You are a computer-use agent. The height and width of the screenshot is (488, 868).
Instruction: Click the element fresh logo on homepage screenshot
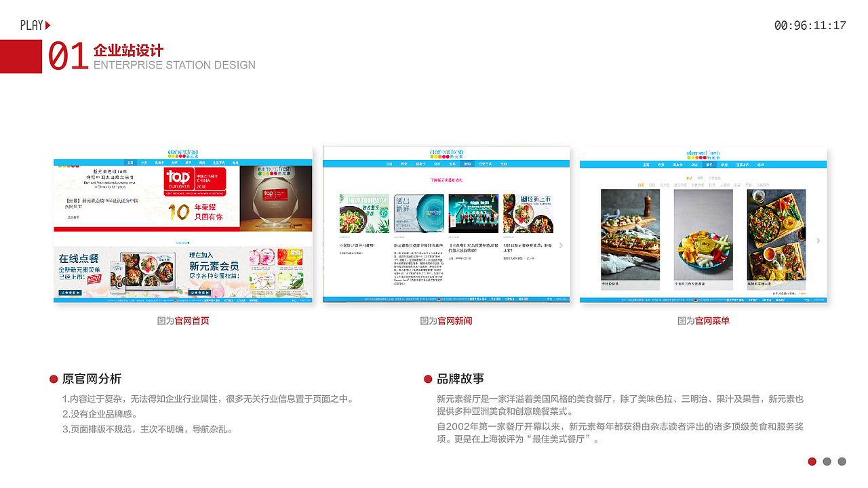click(x=183, y=154)
